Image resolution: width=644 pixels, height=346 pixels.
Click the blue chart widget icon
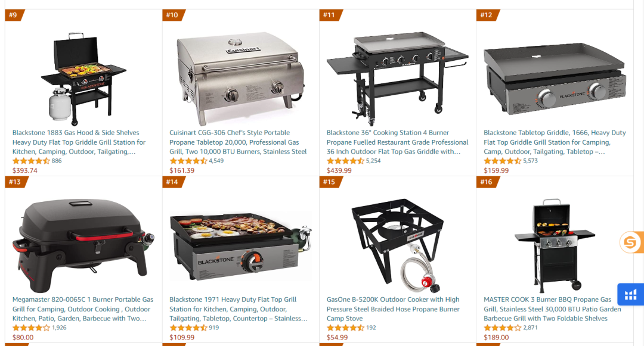(630, 294)
